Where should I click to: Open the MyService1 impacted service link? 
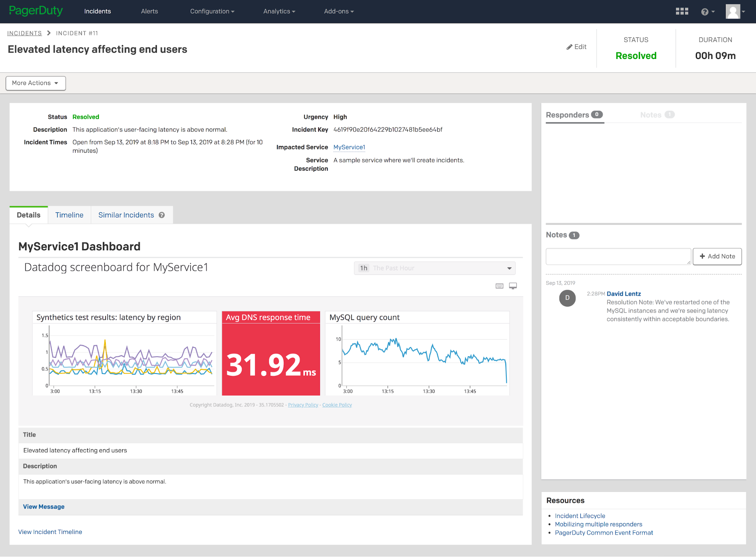coord(349,147)
